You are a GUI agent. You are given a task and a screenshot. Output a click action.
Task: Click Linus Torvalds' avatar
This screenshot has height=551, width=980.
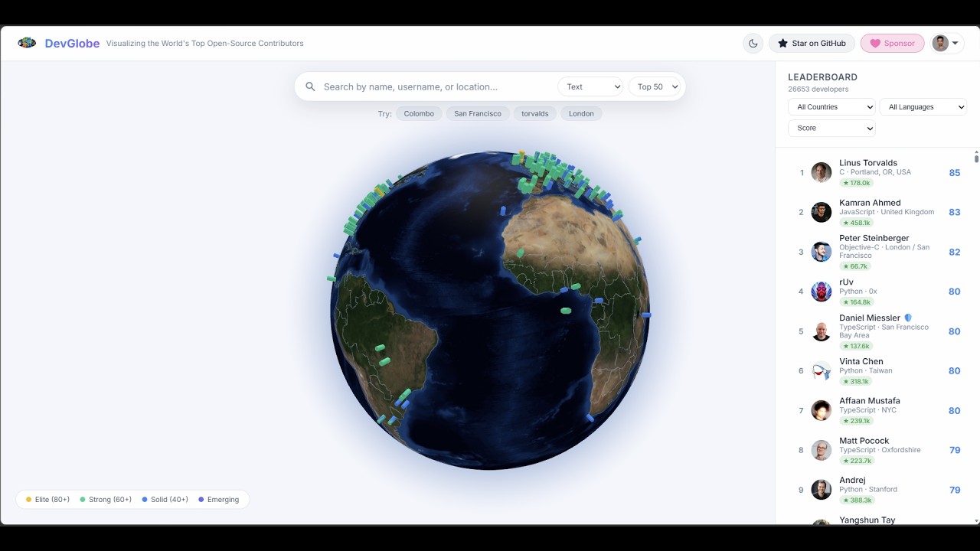(822, 172)
